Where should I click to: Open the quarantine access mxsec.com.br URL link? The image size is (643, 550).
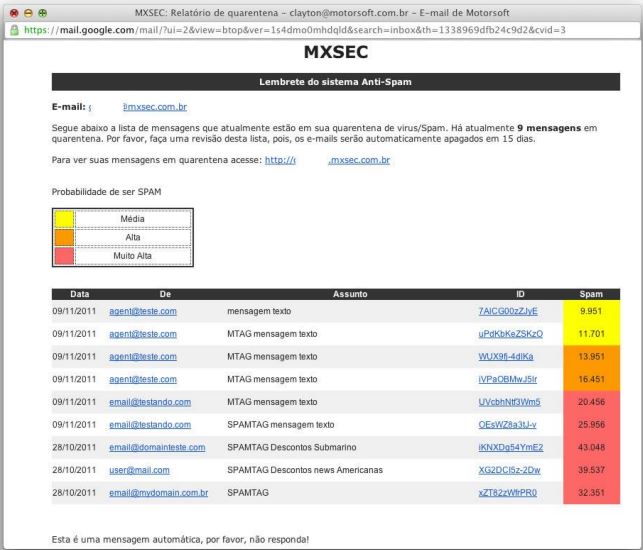(x=327, y=160)
